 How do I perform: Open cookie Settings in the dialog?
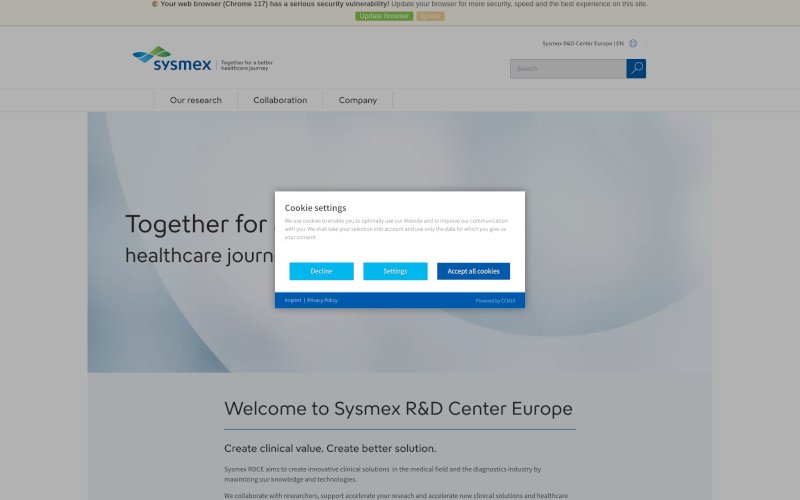tap(395, 271)
